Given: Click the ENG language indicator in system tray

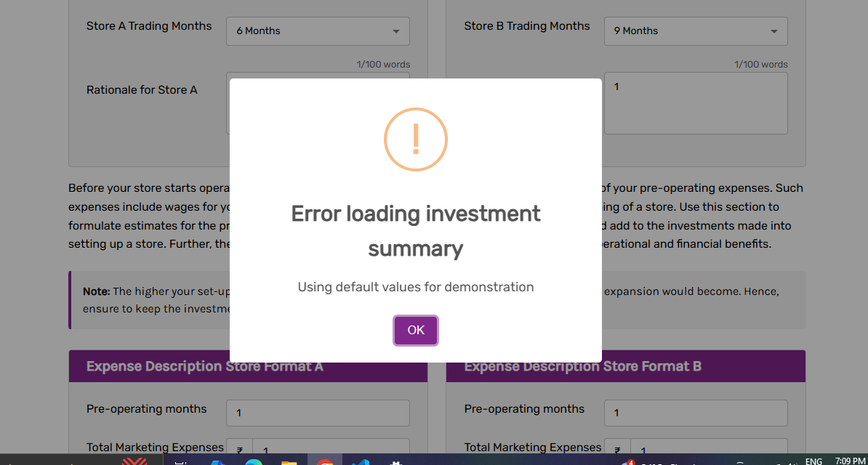Looking at the screenshot, I should 813,461.
